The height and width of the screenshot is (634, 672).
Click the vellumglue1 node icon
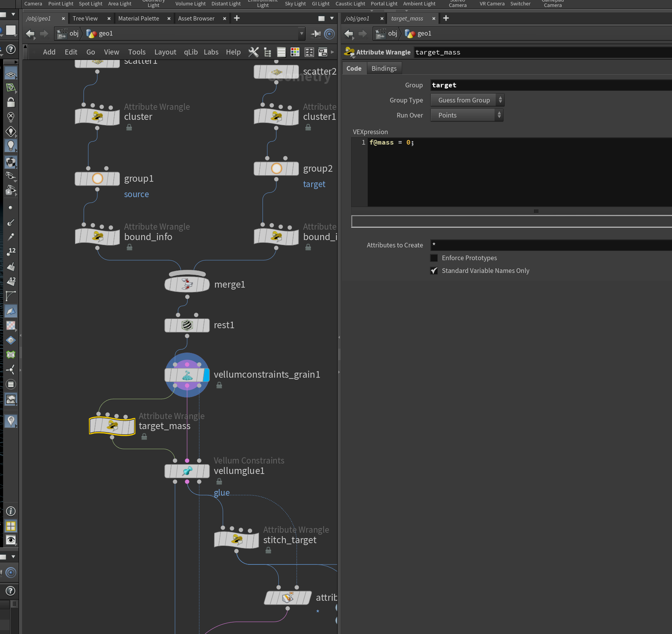pos(187,471)
